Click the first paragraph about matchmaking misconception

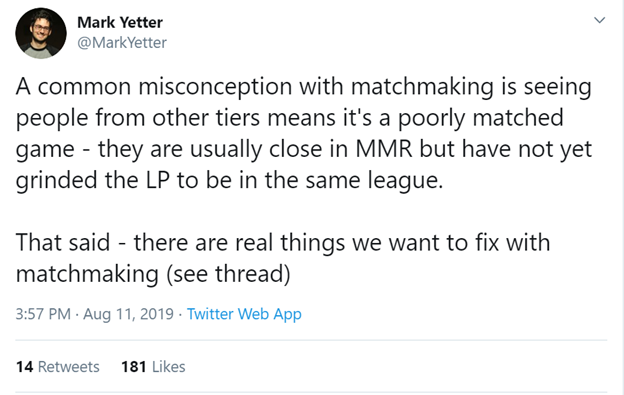coord(304,133)
